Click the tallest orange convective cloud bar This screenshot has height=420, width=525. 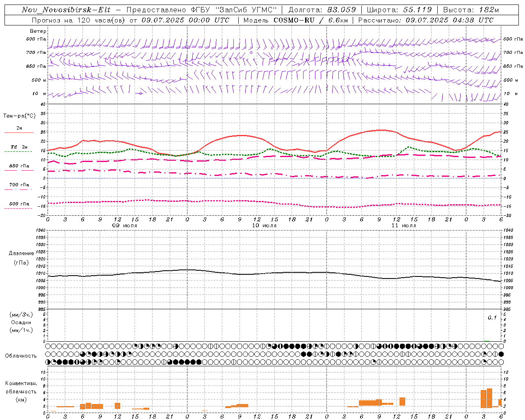click(x=489, y=398)
